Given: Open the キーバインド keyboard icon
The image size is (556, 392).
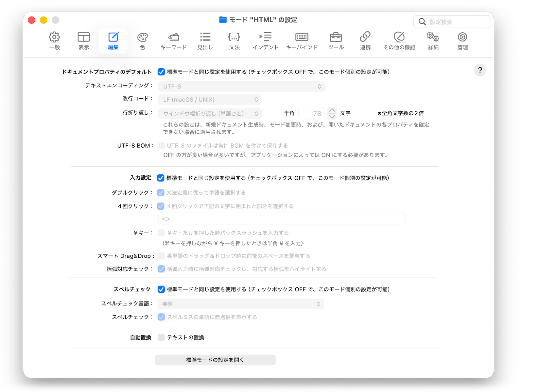Looking at the screenshot, I should tap(302, 41).
